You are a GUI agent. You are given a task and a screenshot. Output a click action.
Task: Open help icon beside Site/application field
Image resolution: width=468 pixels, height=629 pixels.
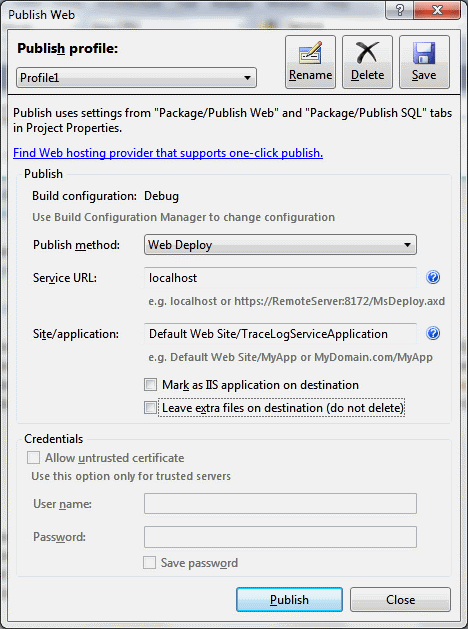pyautogui.click(x=433, y=333)
